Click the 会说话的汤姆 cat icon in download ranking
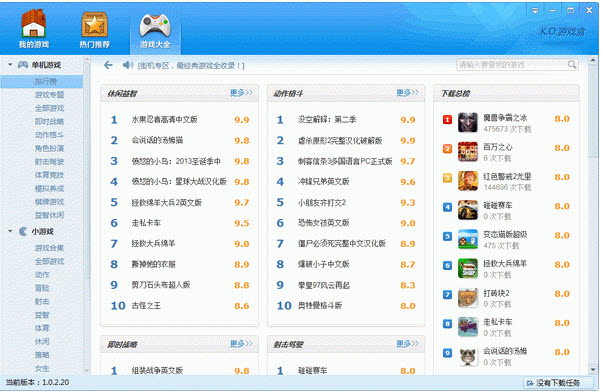Screen dimensions: 602x392 [468, 356]
